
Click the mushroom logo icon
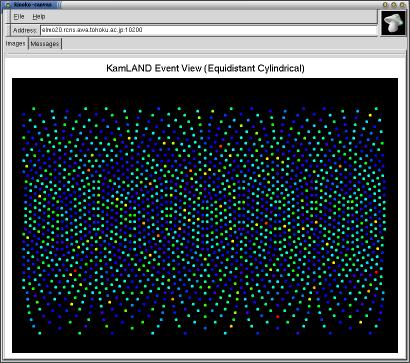click(x=394, y=23)
